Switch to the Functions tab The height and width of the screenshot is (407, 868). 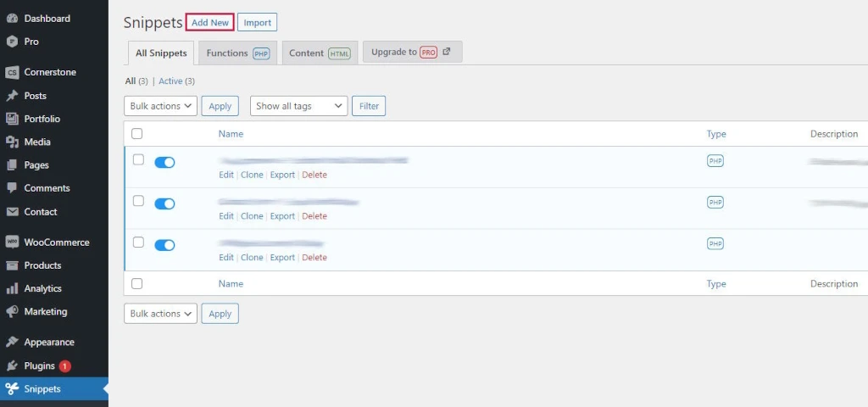coord(238,53)
